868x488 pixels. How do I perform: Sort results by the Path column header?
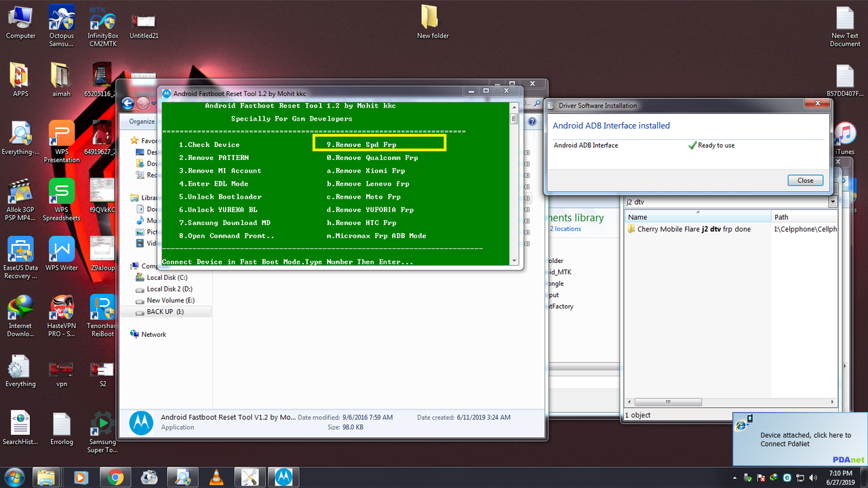[x=805, y=217]
